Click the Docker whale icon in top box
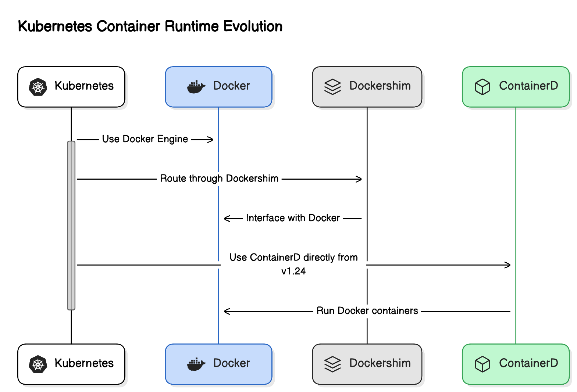 pos(196,87)
